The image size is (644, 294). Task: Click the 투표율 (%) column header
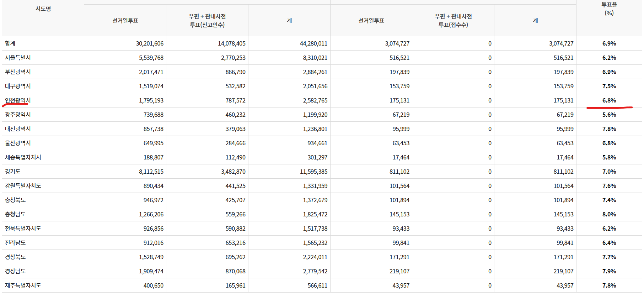pyautogui.click(x=609, y=9)
